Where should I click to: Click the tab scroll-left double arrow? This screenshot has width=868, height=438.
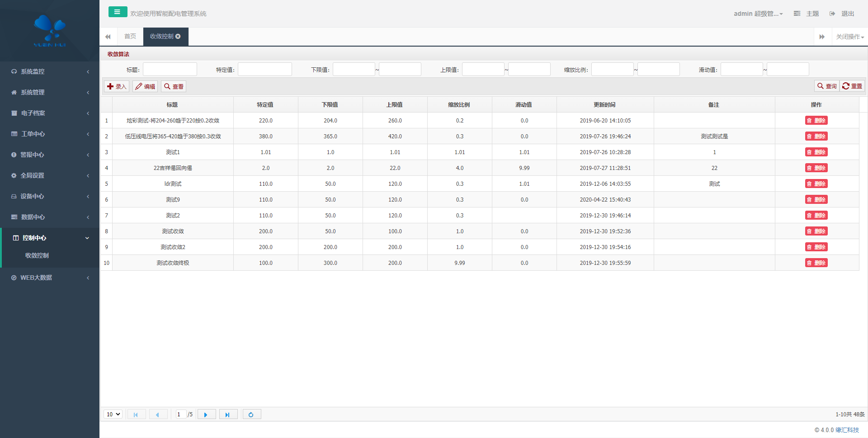click(108, 37)
